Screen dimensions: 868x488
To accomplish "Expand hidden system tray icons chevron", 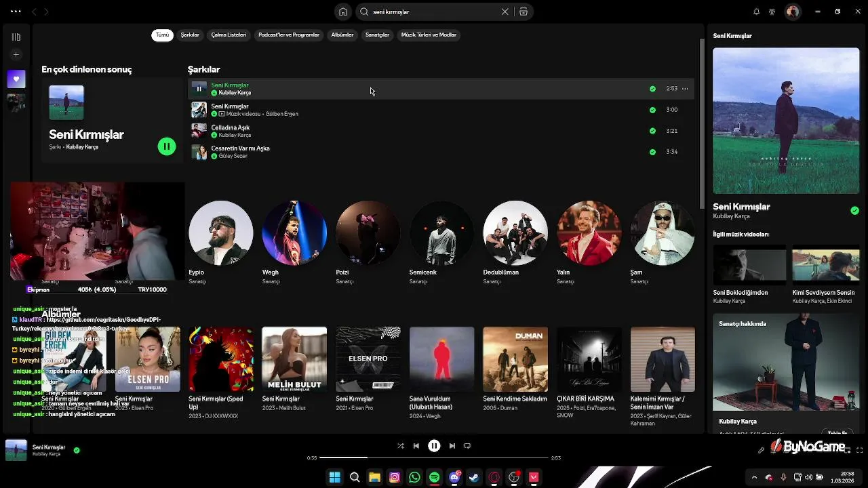I will point(754,477).
